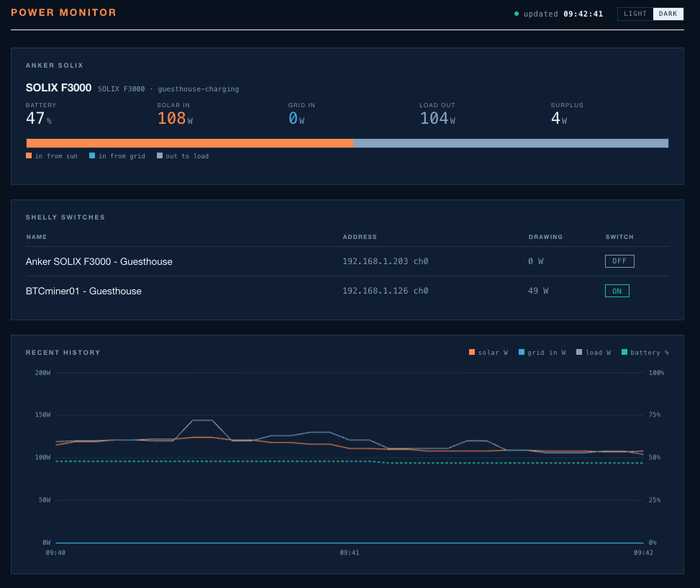700x588 pixels.
Task: Click the Surplus 4 W value
Action: click(x=559, y=118)
